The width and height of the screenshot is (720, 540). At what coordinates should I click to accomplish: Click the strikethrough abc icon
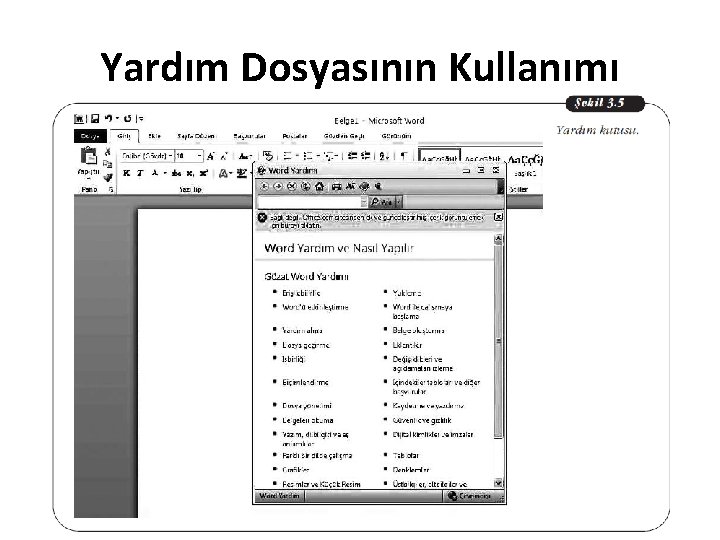click(176, 173)
